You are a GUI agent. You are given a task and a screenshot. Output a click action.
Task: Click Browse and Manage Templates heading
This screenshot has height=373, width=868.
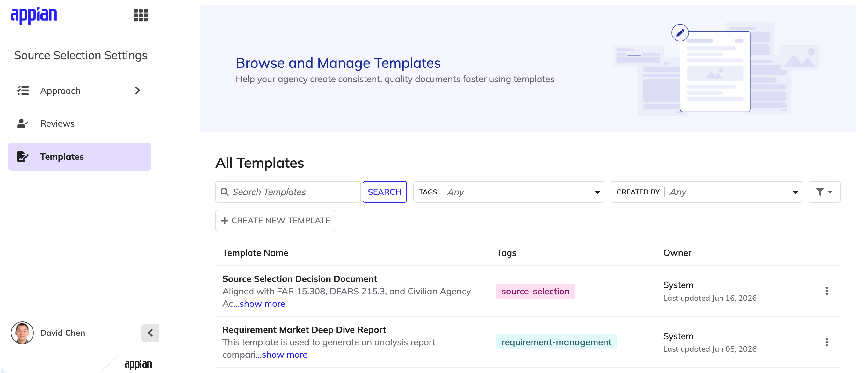pos(338,63)
